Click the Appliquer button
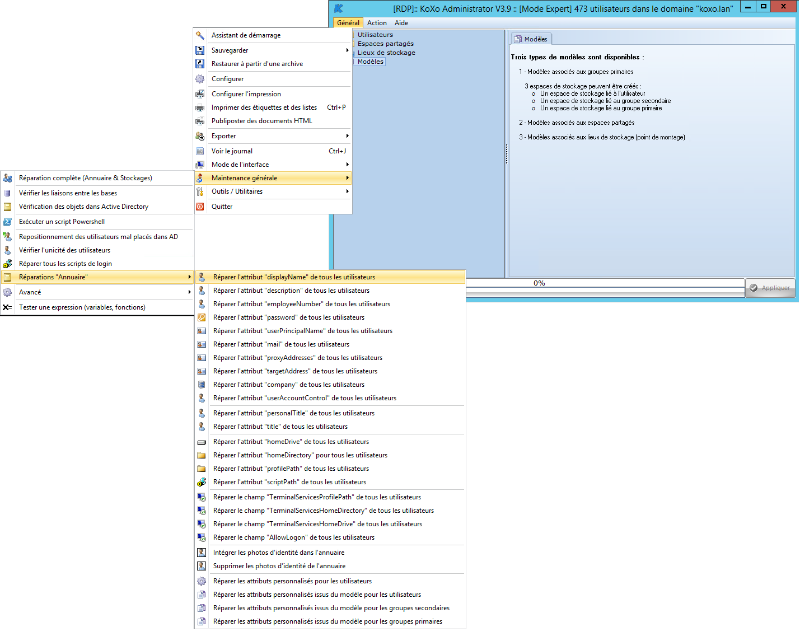Image resolution: width=799 pixels, height=629 pixels. [x=770, y=288]
